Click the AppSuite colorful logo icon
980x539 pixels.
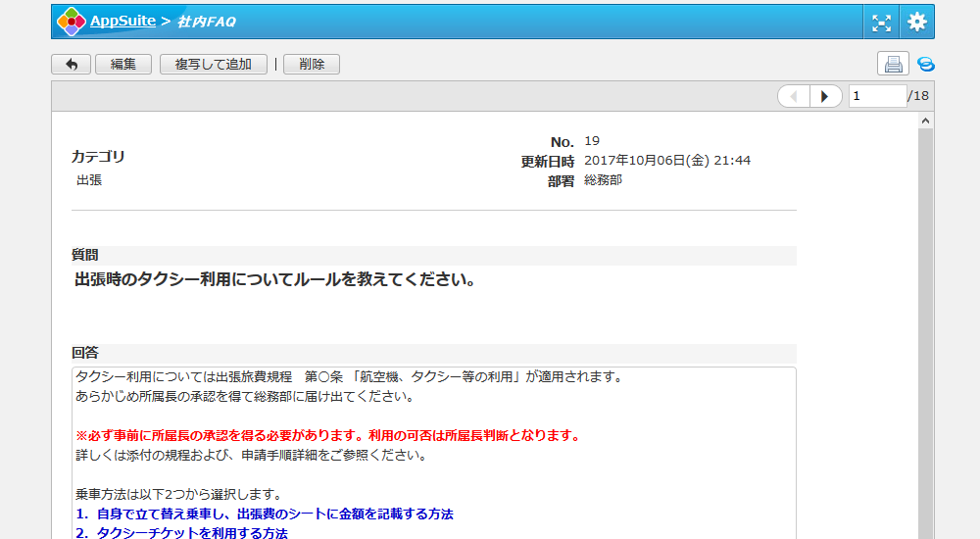click(72, 22)
